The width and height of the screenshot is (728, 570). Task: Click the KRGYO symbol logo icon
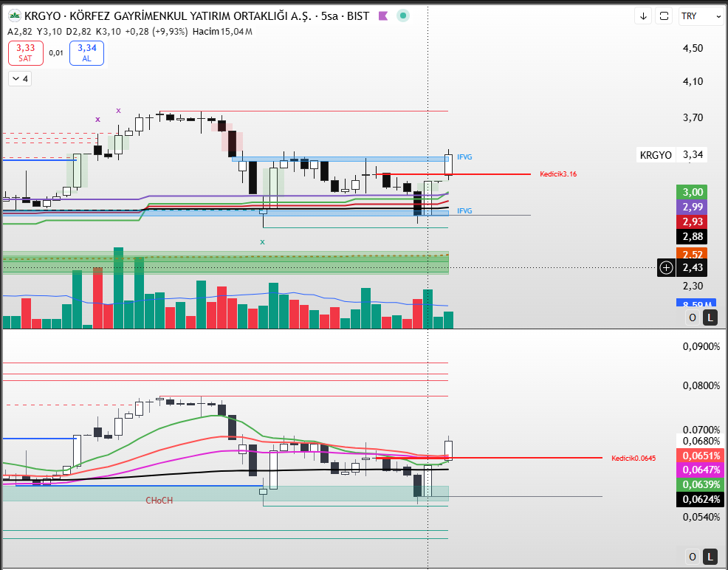16,16
